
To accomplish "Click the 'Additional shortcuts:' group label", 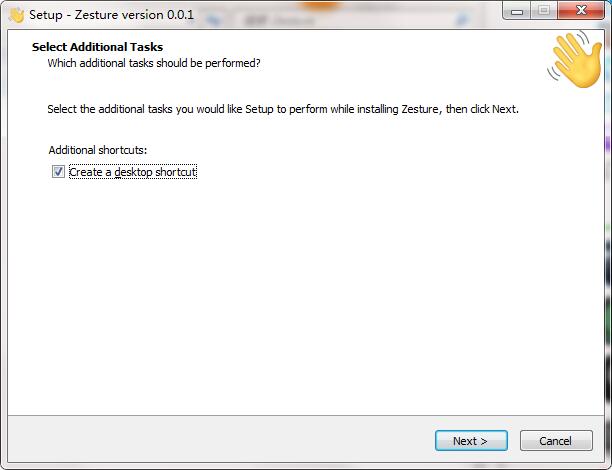I will (98, 150).
